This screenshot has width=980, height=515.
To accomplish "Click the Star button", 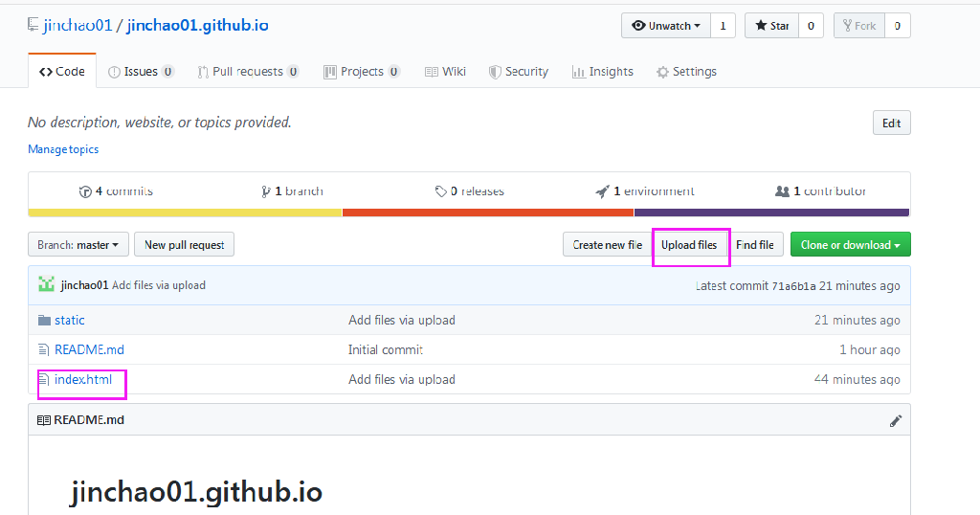I will (x=772, y=26).
